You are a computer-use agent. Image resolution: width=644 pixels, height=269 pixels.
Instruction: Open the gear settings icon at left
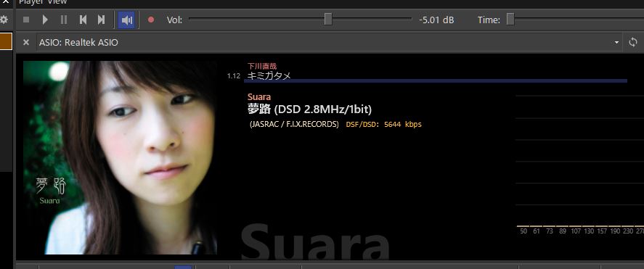point(4,20)
